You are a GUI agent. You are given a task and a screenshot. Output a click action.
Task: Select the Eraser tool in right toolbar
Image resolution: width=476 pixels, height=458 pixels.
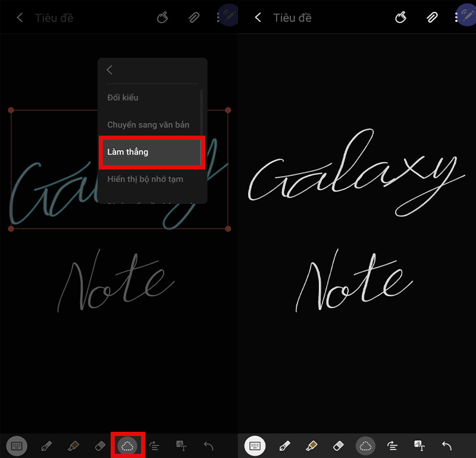coord(338,446)
